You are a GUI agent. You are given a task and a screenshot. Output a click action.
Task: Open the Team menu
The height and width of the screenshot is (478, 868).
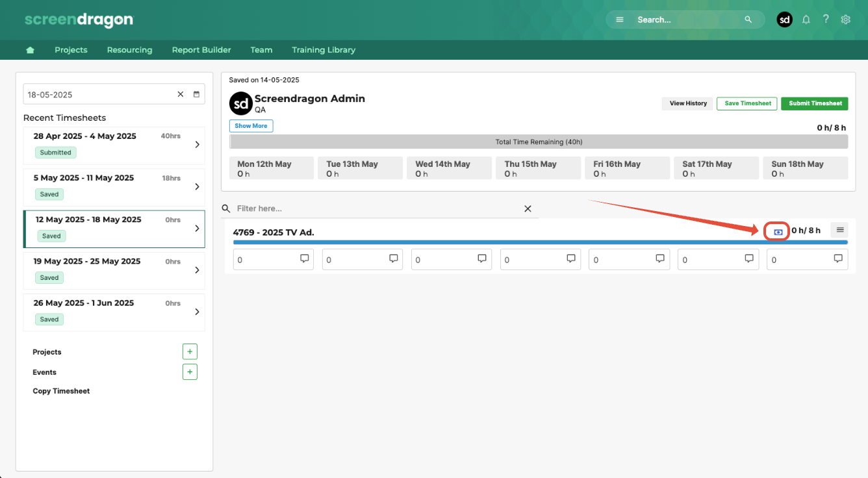click(x=261, y=50)
